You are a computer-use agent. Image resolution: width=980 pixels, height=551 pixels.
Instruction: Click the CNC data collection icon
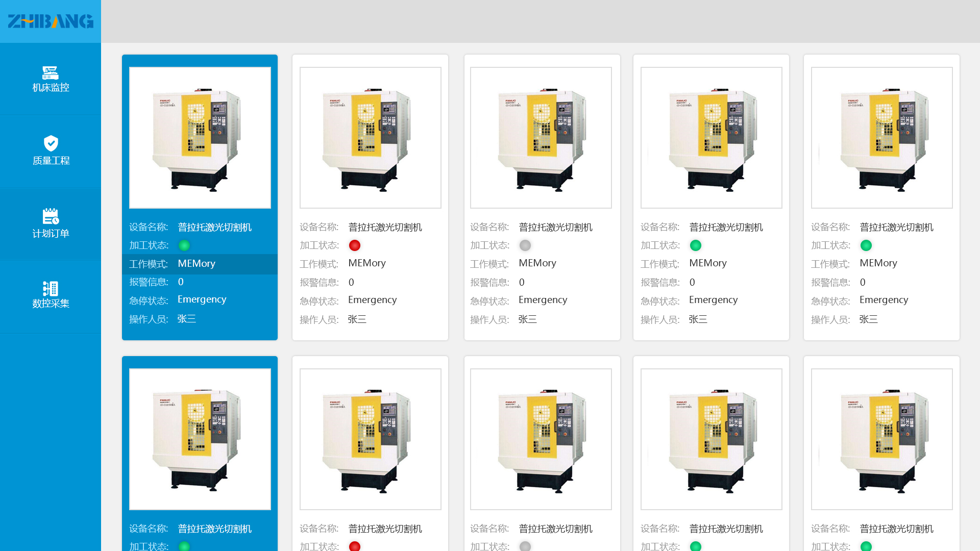pyautogui.click(x=51, y=288)
